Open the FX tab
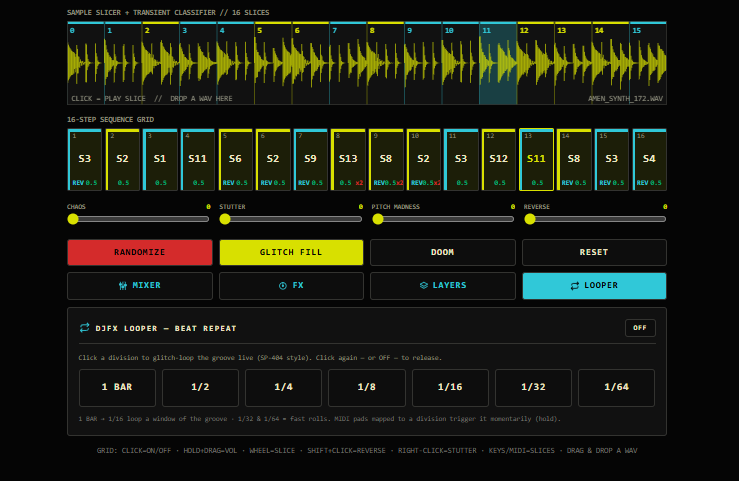 (291, 285)
